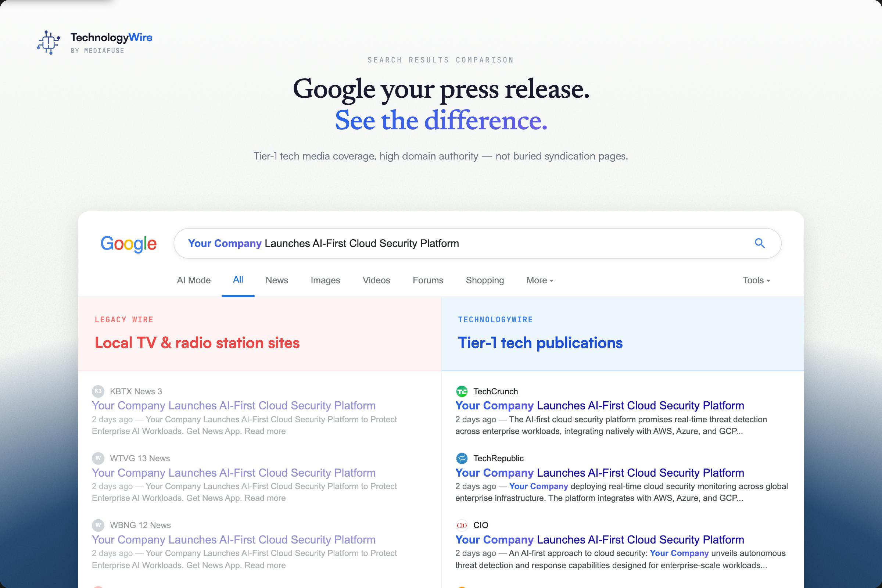Screen dimensions: 882x588
Task: Open the TechRepublic result headline
Action: tap(600, 473)
